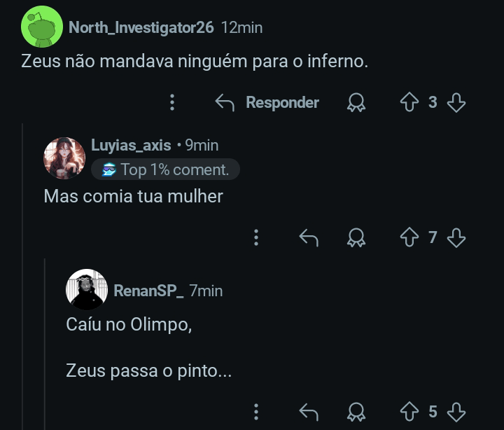
Task: Tap the Top 1% coment. badge
Action: click(165, 169)
